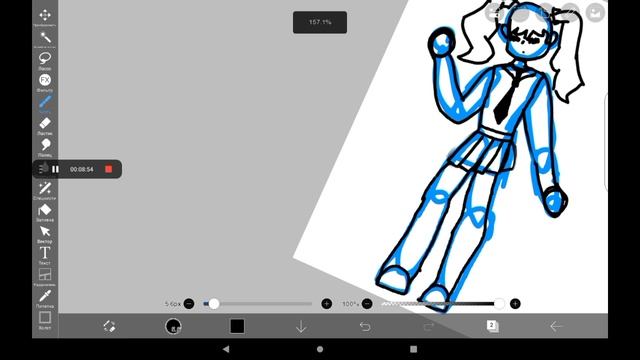
Task: Select the Magic Wand tool
Action: coord(45,37)
